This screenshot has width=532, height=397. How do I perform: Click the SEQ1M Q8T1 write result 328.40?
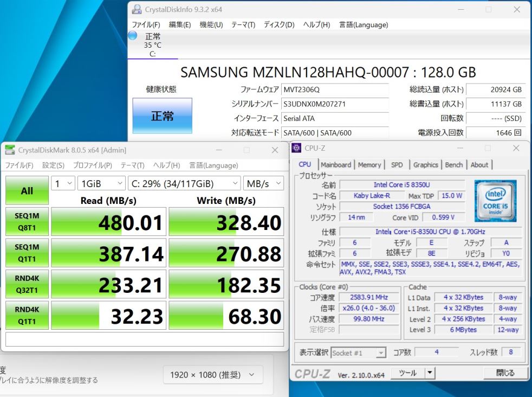click(226, 222)
